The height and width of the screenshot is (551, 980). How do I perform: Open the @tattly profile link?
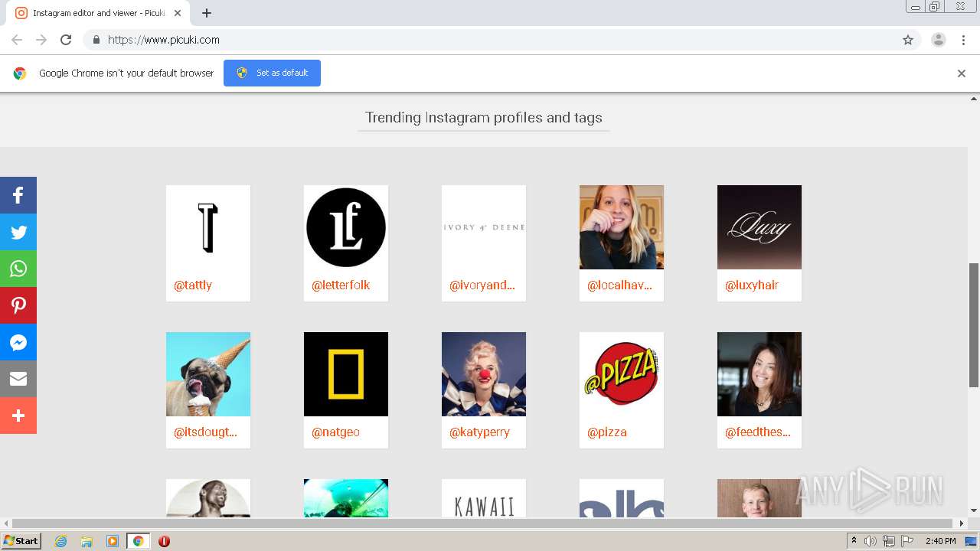[x=193, y=285]
